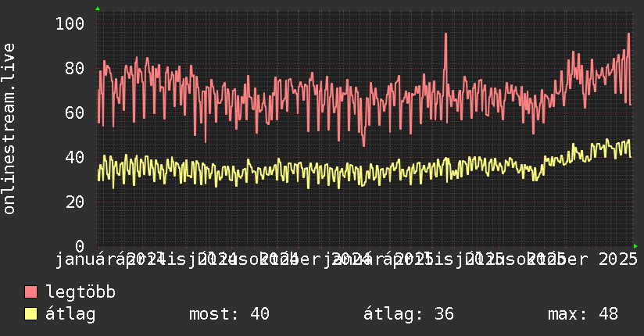
Task: Click the 40 y-axis label
Action: (75, 157)
